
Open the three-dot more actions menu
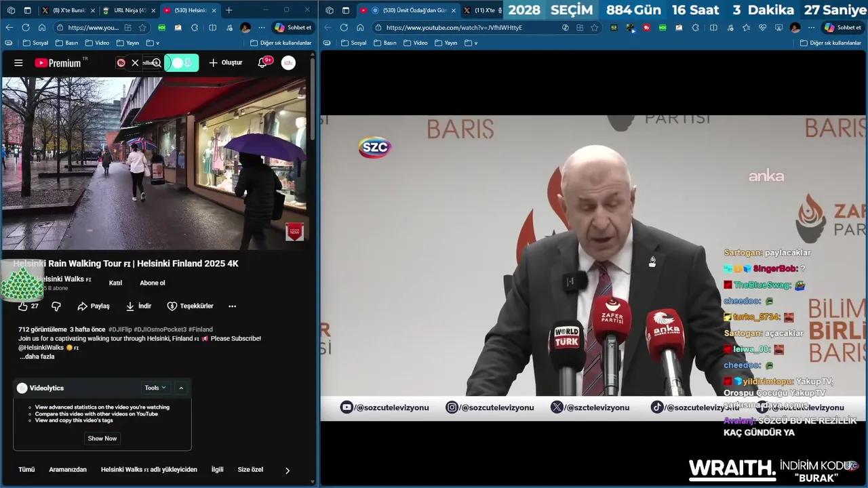click(x=232, y=306)
